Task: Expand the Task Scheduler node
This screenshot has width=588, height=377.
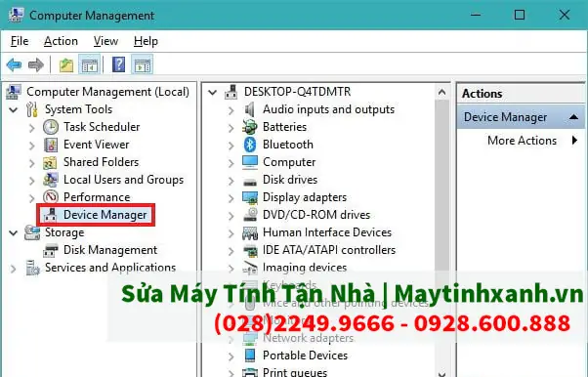Action: 32,128
